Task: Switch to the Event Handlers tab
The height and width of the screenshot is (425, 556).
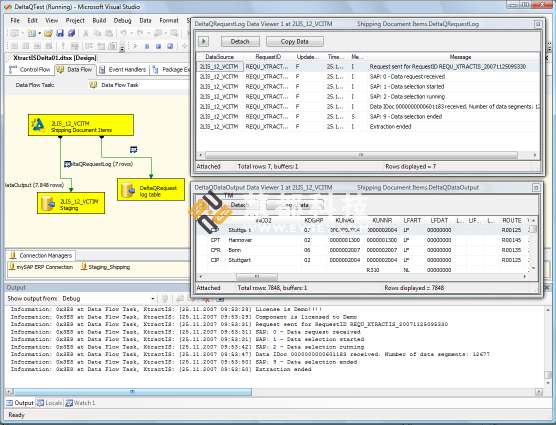Action: 123,69
